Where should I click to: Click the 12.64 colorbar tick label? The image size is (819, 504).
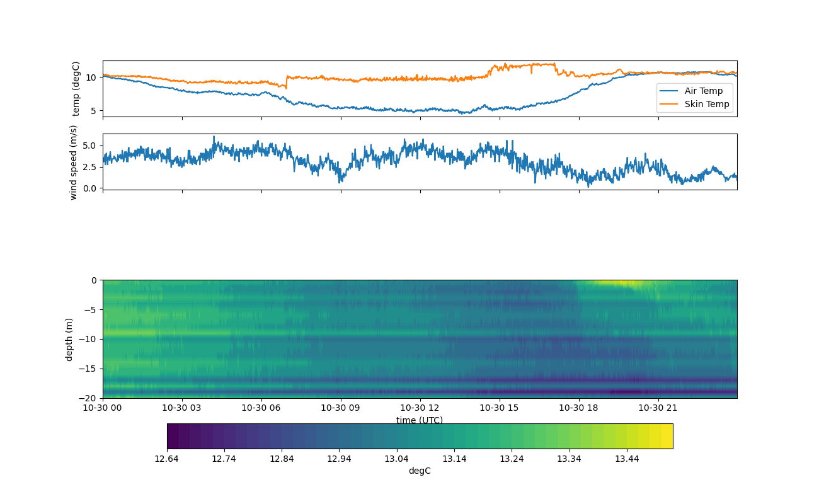167,459
